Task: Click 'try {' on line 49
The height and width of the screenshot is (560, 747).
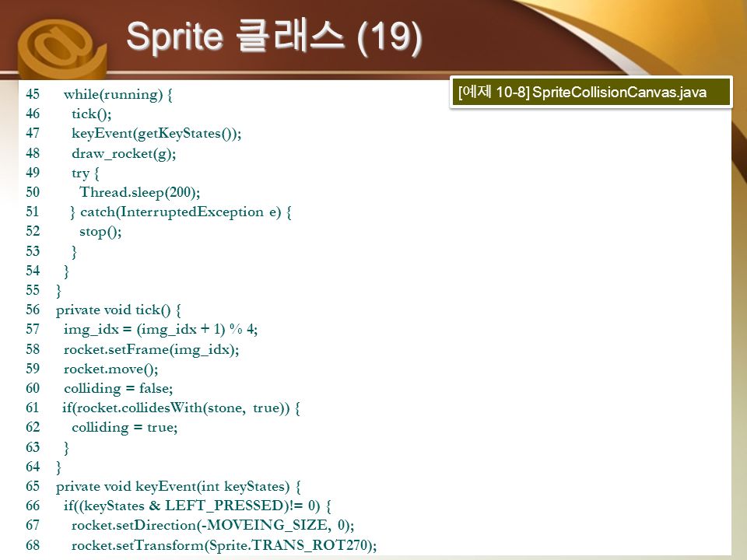Action: point(86,173)
